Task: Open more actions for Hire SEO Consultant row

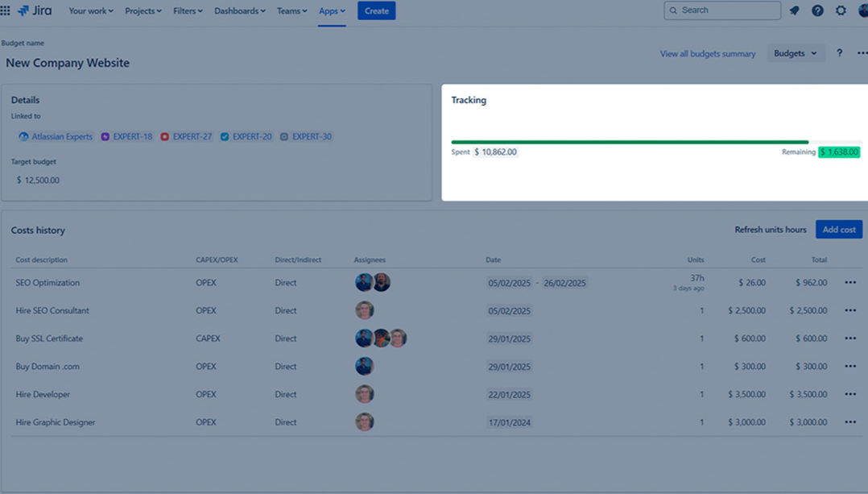Action: click(x=850, y=310)
